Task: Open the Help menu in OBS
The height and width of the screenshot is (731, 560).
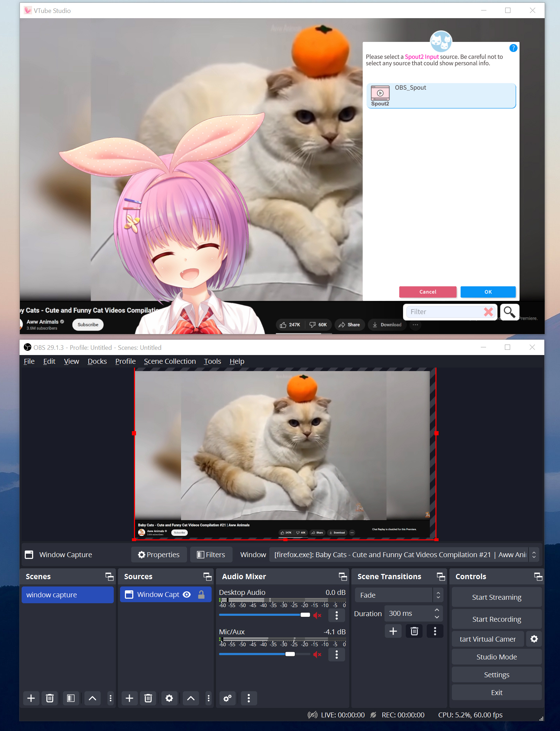Action: pos(237,361)
